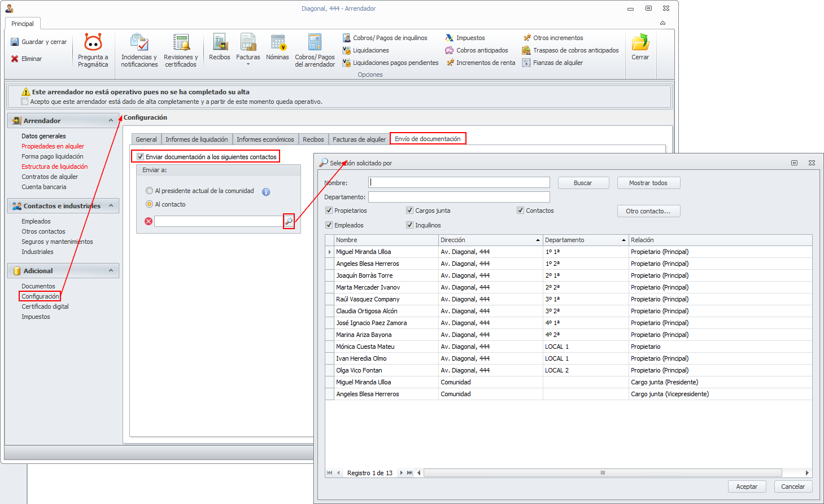This screenshot has width=824, height=504.
Task: Click the magnifier contact search icon
Action: click(289, 221)
